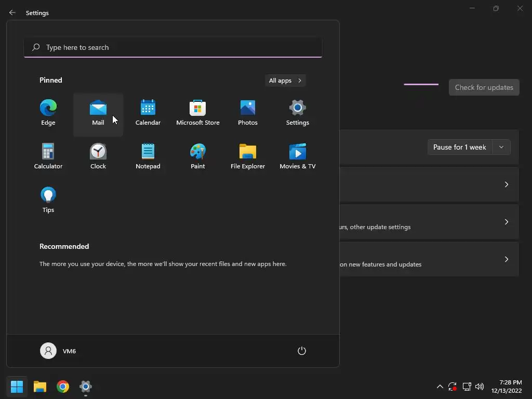The image size is (532, 399).
Task: Open the Edge browser from pinned apps
Action: [48, 113]
